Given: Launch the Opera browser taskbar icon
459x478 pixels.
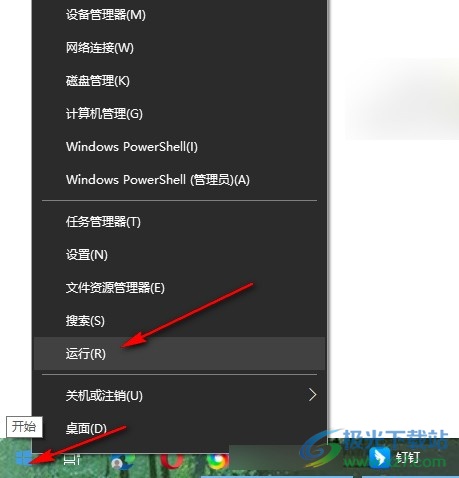Looking at the screenshot, I should tap(172, 462).
